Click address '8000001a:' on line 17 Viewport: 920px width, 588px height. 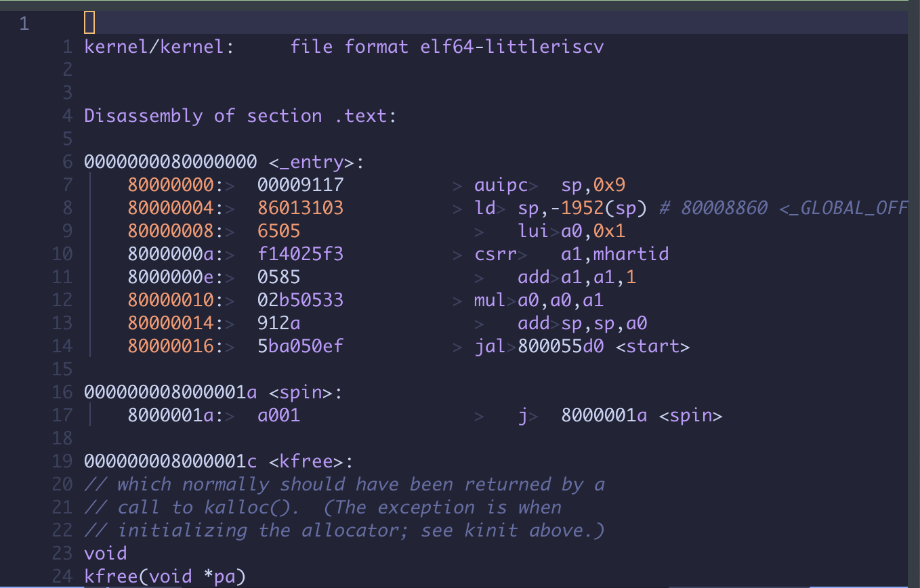point(176,415)
